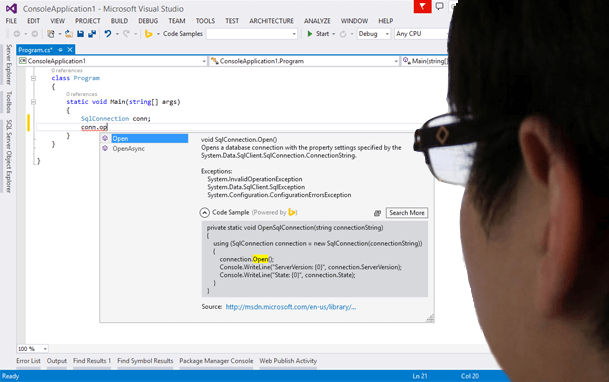609x382 pixels.
Task: Click the Save All icon
Action: pyautogui.click(x=92, y=34)
